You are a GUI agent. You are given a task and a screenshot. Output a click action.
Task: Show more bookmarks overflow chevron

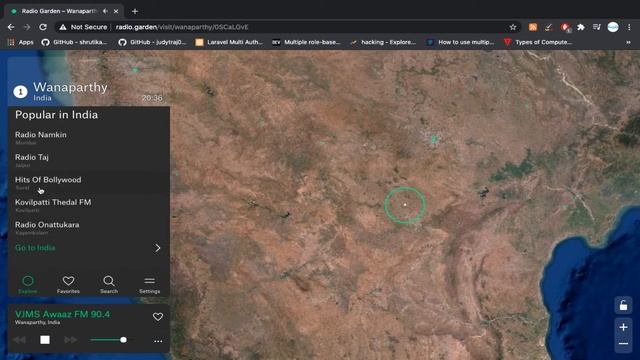628,42
